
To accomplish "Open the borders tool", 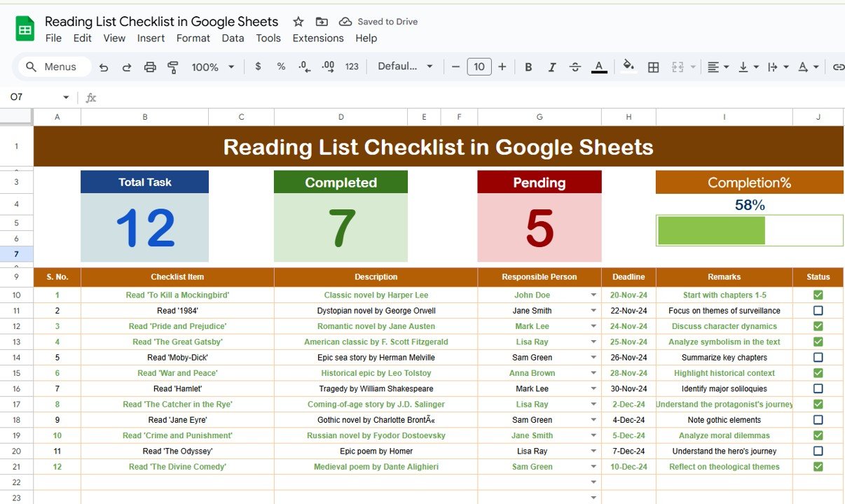I will pos(653,67).
